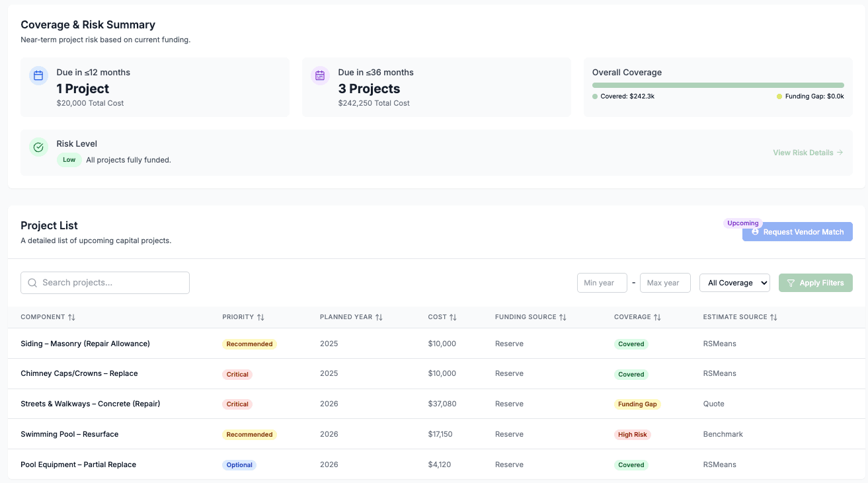Sort by Coverage column arrows
Viewport: 868px width, 483px height.
coord(657,317)
